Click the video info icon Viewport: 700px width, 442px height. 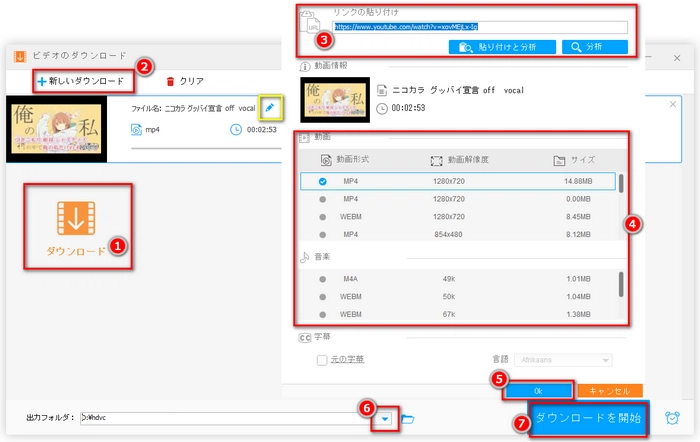pyautogui.click(x=307, y=66)
